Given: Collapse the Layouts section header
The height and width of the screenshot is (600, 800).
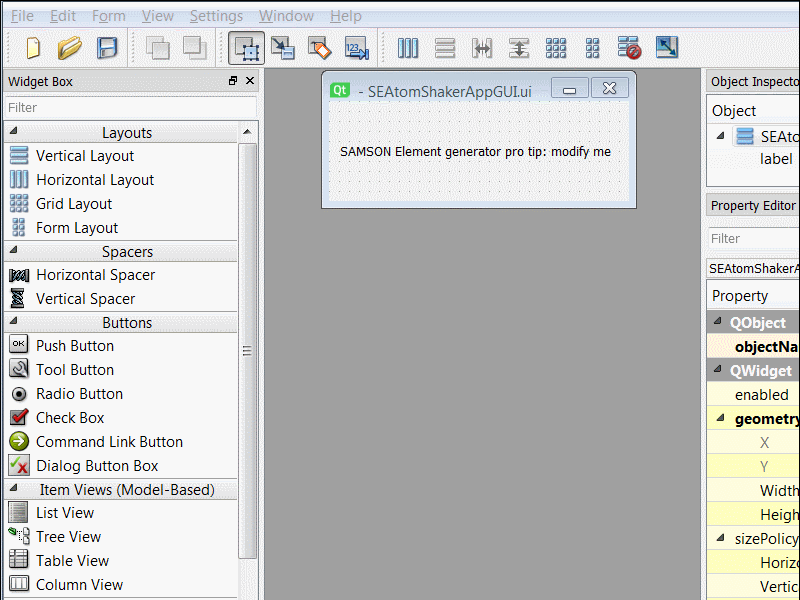Looking at the screenshot, I should point(125,132).
